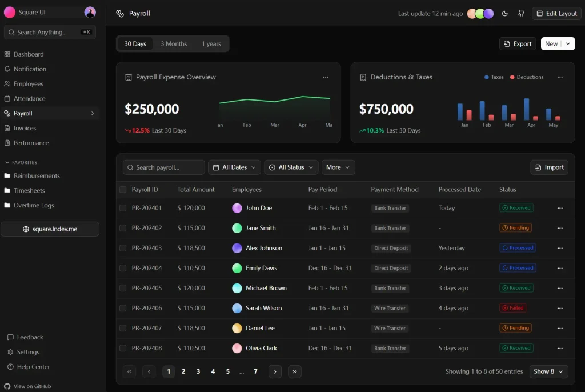This screenshot has height=392, width=585.
Task: Click the Attendance icon in the sidebar
Action: [9, 98]
